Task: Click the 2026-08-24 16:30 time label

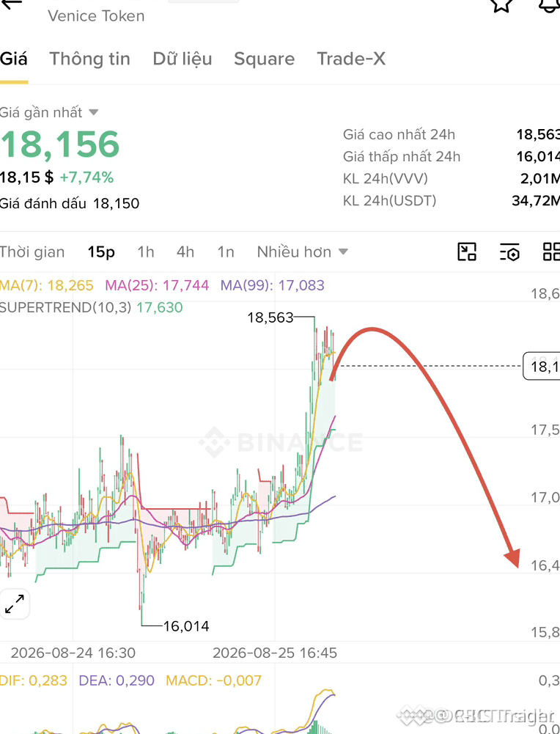Action: point(73,653)
